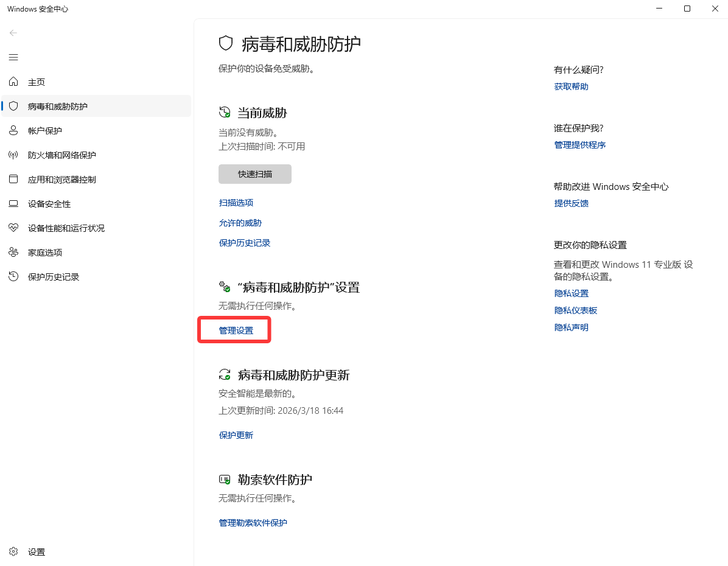
Task: Click the ransomware icon beside 勒索软件防护
Action: tap(225, 479)
